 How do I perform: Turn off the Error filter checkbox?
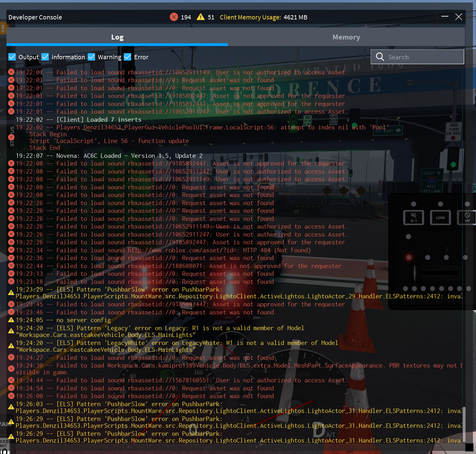click(127, 57)
